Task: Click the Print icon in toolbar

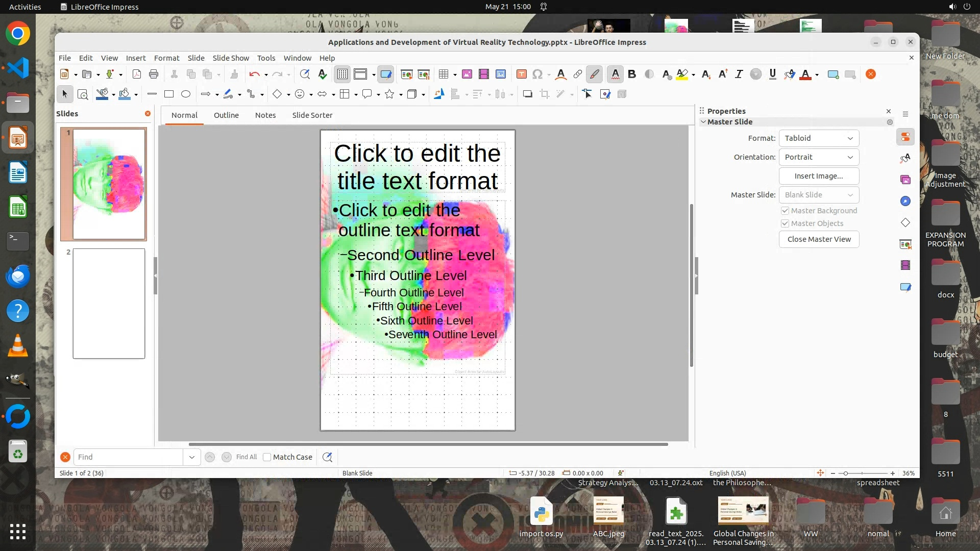Action: [154, 74]
